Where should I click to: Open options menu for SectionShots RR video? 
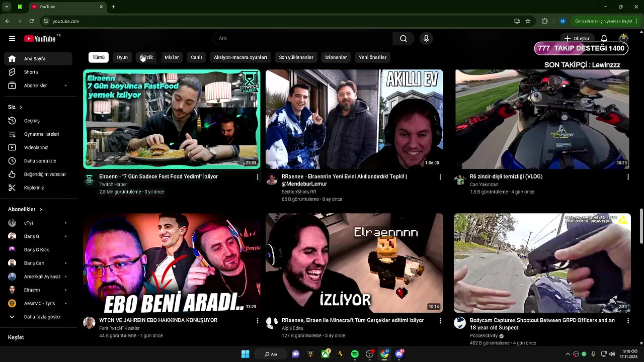[x=440, y=177]
